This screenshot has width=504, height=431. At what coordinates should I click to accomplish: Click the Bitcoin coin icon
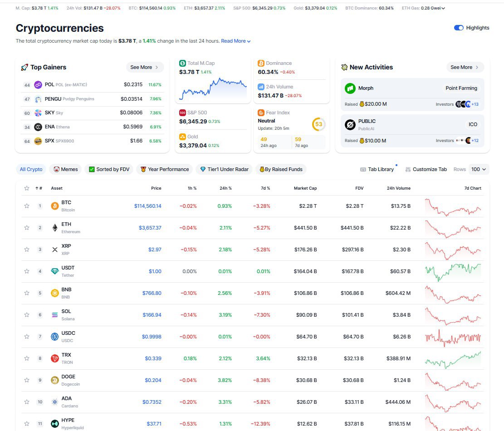(54, 206)
